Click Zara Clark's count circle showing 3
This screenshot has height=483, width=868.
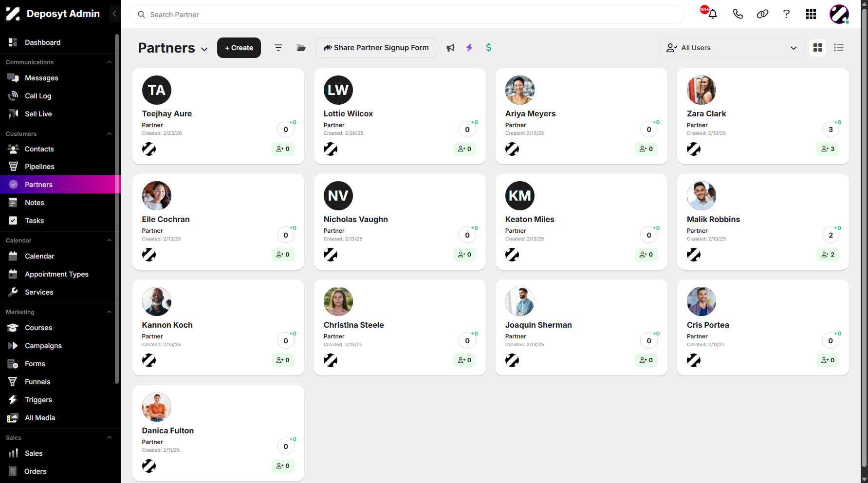[x=831, y=130]
